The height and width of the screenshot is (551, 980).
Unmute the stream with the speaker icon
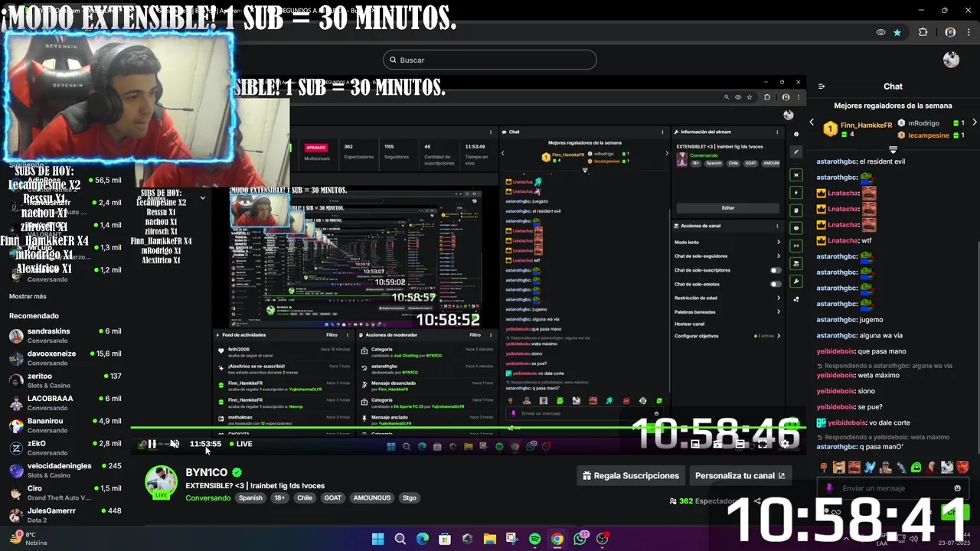(175, 444)
